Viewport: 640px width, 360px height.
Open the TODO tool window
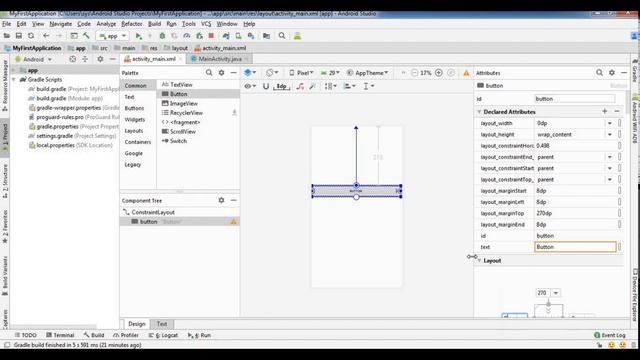(25, 335)
